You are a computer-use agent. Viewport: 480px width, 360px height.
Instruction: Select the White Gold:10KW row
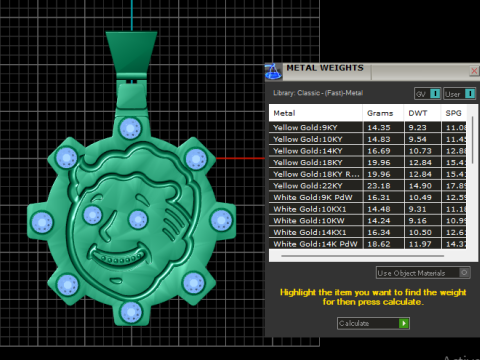[368, 220]
